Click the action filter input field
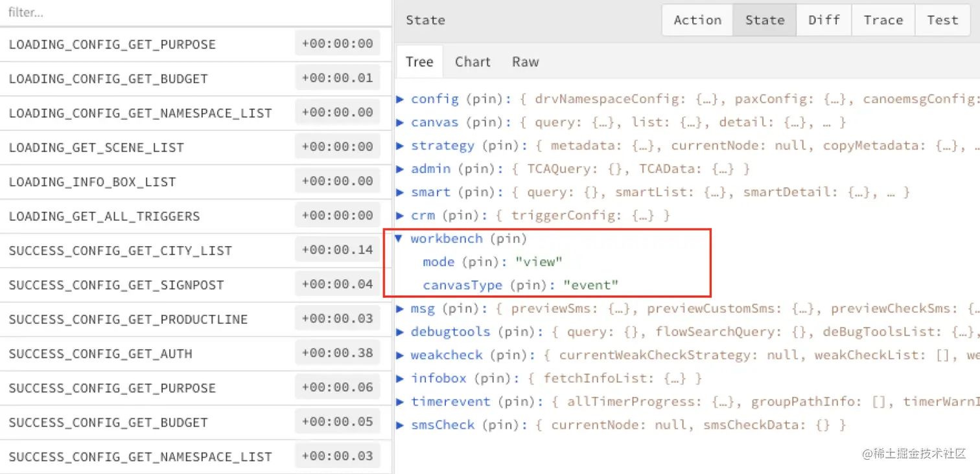This screenshot has width=980, height=474. [x=194, y=12]
